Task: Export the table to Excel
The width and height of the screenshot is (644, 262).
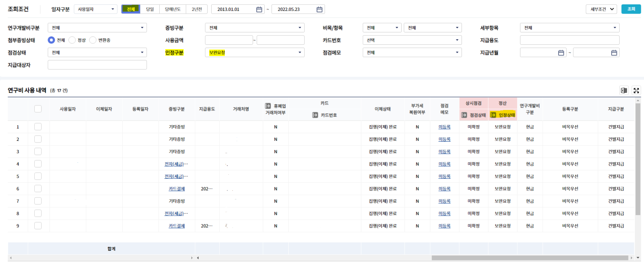Action: pos(624,90)
